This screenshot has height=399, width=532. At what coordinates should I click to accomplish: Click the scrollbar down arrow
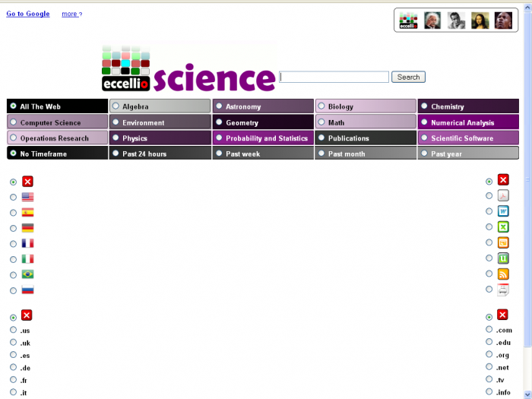coord(527,394)
